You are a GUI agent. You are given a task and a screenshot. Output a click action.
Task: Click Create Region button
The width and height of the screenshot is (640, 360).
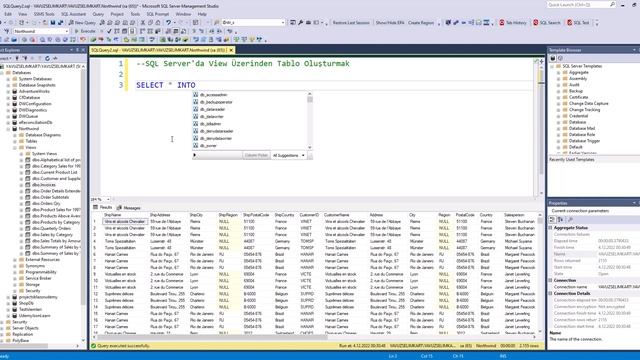pyautogui.click(x=421, y=22)
